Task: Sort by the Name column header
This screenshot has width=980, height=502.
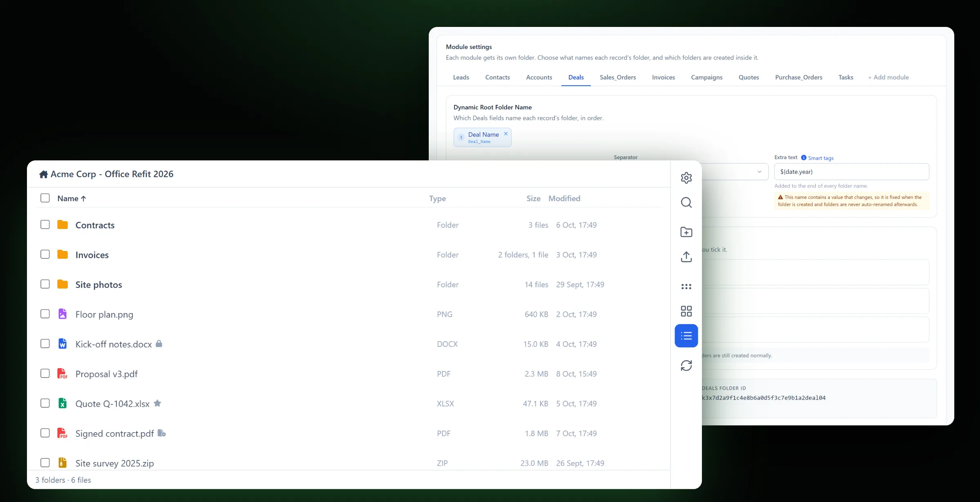Action: (71, 198)
